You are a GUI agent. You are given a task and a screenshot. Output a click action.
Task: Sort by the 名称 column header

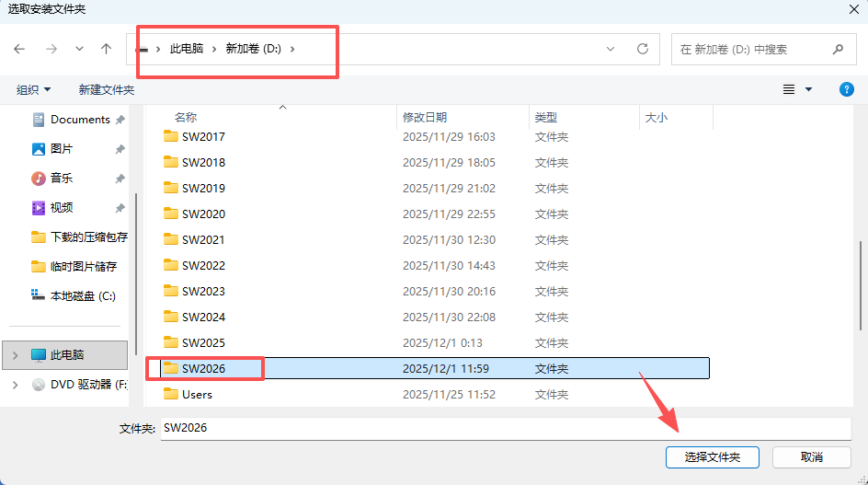[186, 117]
